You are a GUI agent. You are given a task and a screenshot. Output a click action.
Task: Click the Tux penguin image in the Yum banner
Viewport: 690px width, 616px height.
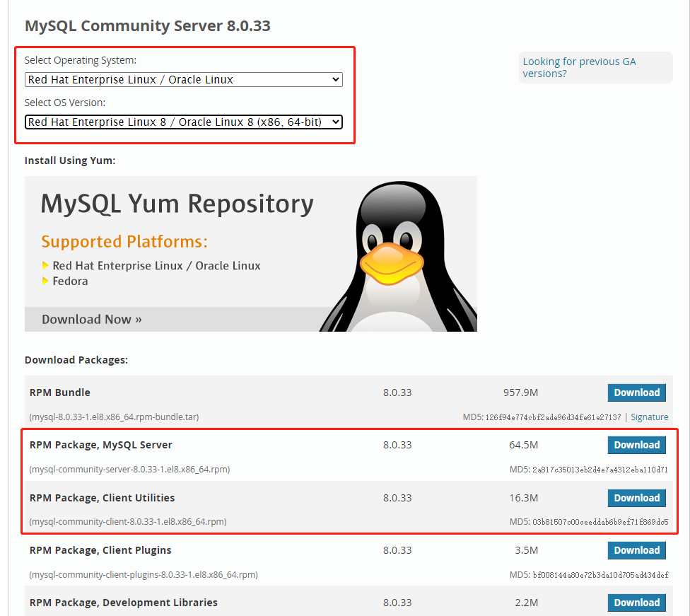[x=398, y=257]
